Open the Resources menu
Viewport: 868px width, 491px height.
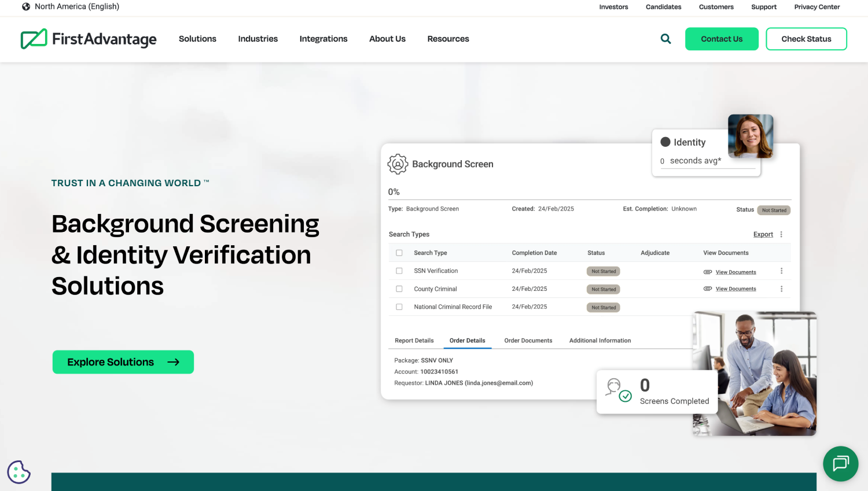coord(448,39)
